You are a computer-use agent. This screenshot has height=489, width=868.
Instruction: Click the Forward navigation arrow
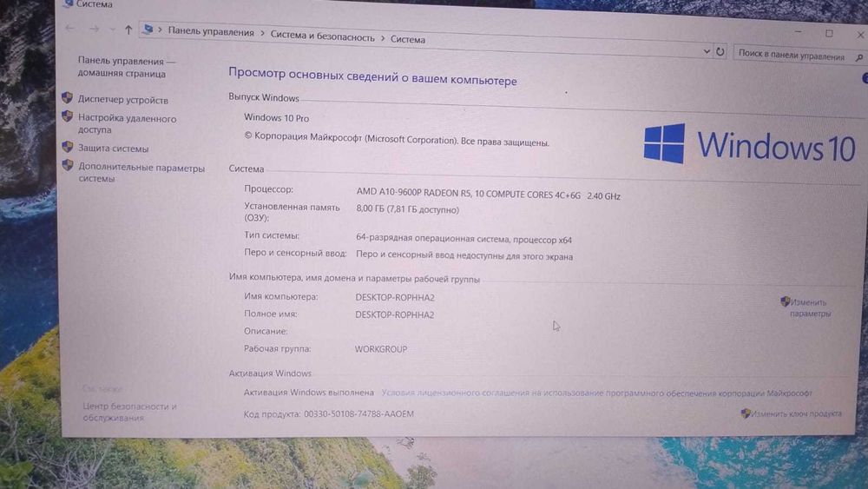click(x=94, y=29)
